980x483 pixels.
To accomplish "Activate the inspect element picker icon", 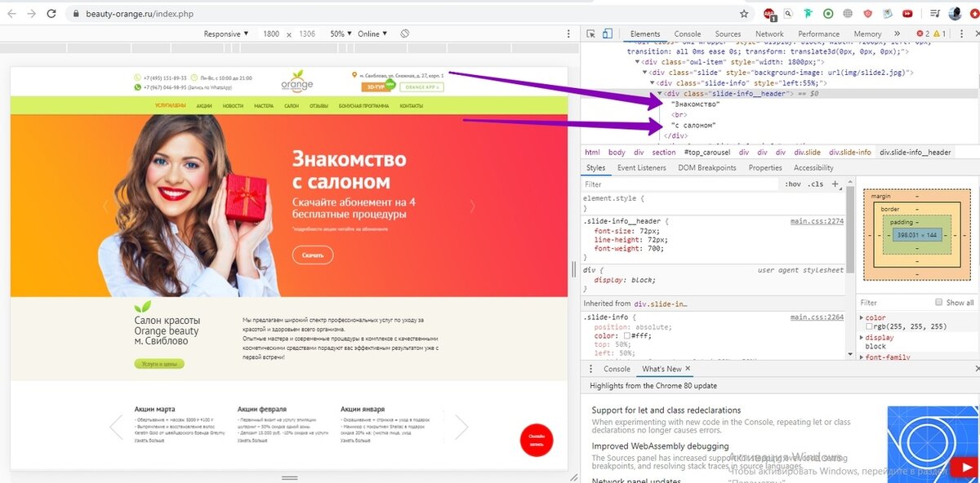I will (x=592, y=34).
